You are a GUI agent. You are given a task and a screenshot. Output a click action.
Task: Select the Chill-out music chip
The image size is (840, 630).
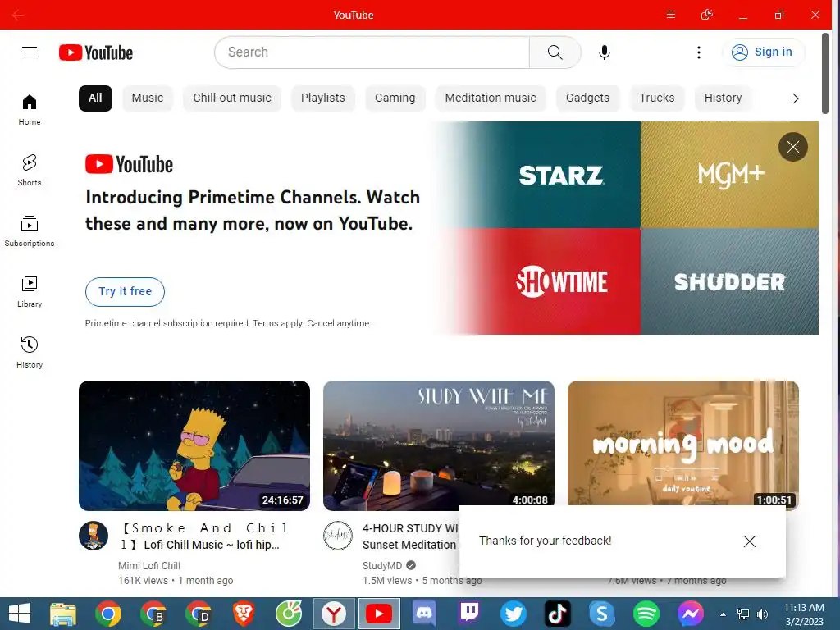232,98
